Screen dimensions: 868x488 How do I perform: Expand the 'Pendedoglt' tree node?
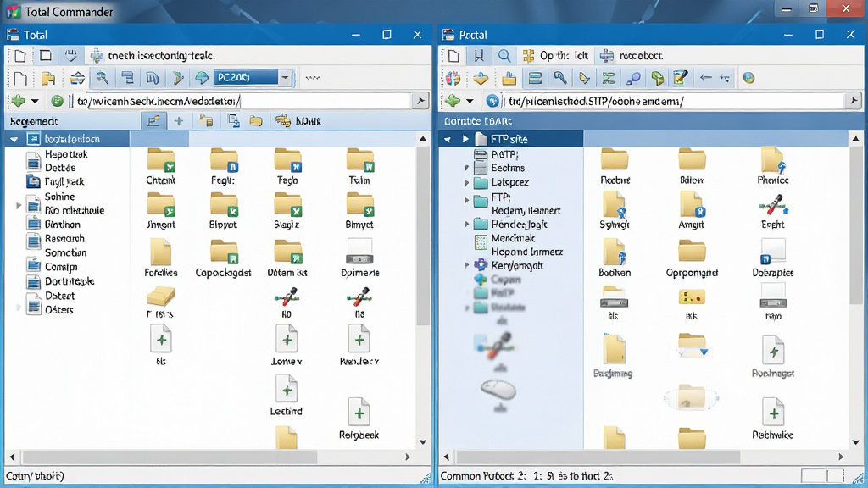[x=467, y=224]
